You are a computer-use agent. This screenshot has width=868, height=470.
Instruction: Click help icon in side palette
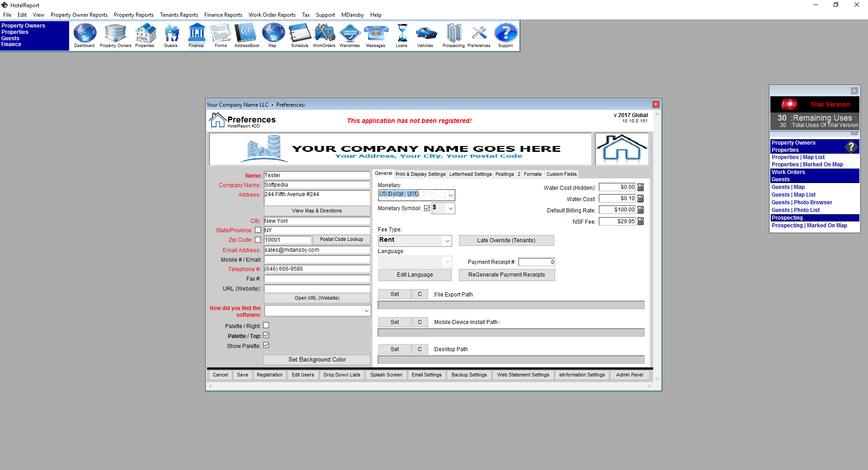pos(851,146)
